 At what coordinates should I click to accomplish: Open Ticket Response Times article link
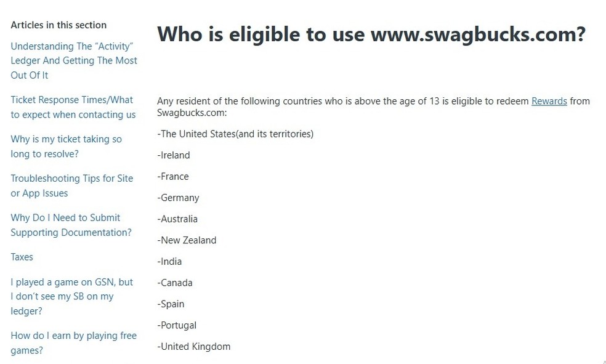(x=73, y=107)
